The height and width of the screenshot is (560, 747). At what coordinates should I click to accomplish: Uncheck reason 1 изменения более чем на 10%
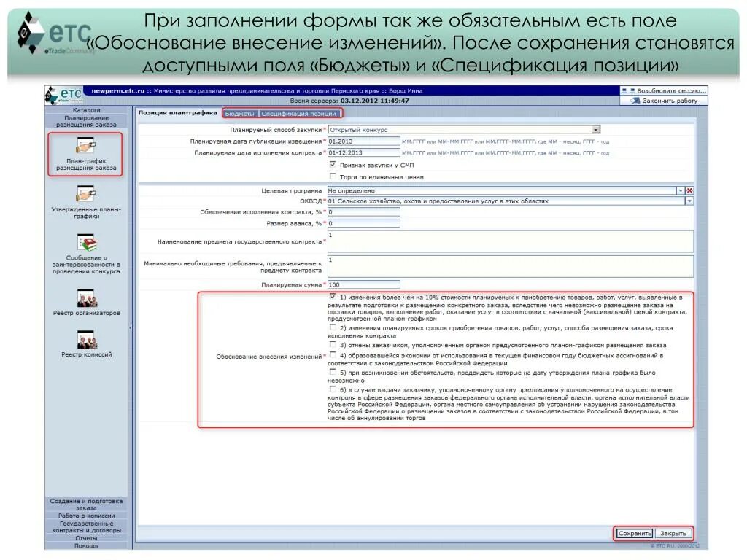(x=333, y=296)
